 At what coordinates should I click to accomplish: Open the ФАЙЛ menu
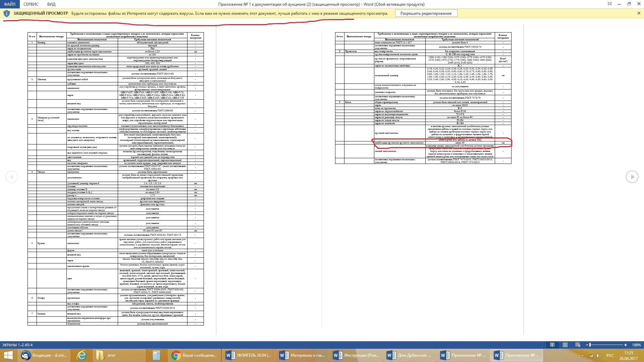pos(9,4)
